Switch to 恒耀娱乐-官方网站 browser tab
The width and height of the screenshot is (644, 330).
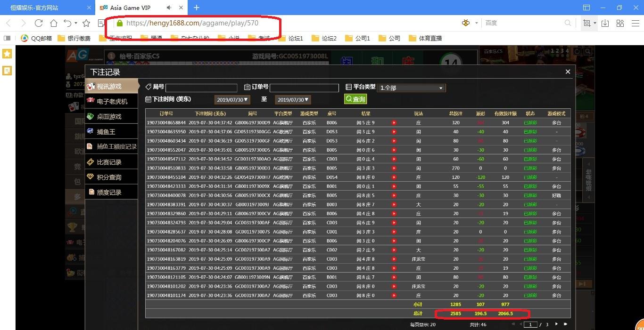pos(47,8)
